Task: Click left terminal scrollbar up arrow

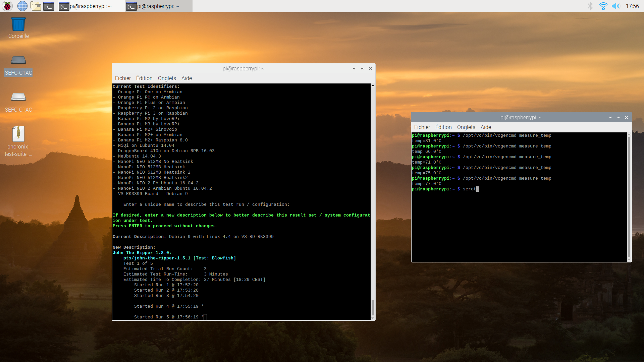Action: pyautogui.click(x=373, y=86)
